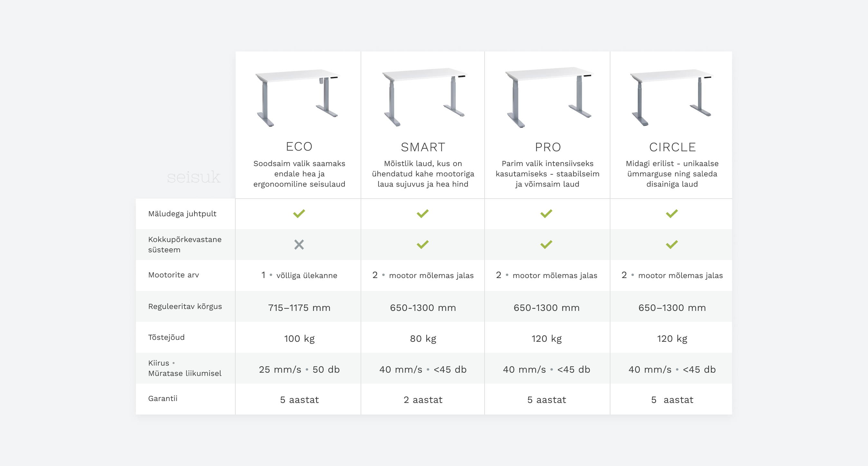Select the PRO column heading
The width and height of the screenshot is (868, 466).
548,147
